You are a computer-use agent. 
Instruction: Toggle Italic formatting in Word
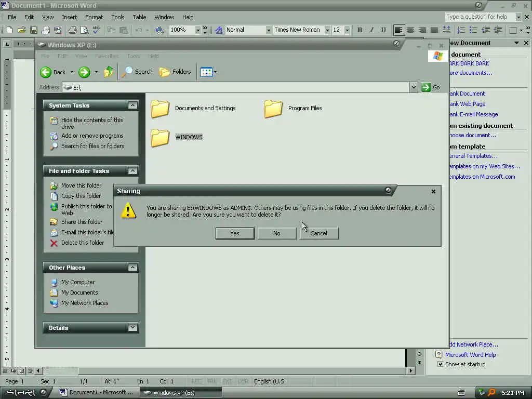point(371,30)
